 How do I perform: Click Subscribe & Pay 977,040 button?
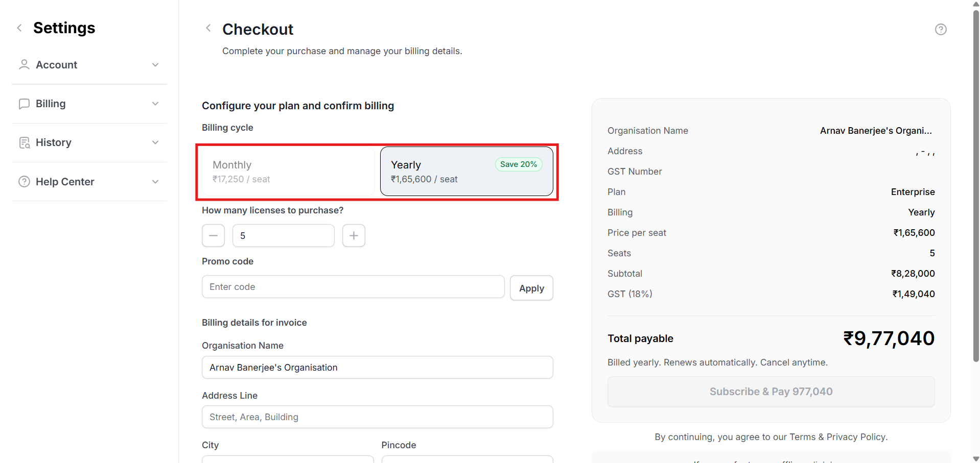pos(771,392)
